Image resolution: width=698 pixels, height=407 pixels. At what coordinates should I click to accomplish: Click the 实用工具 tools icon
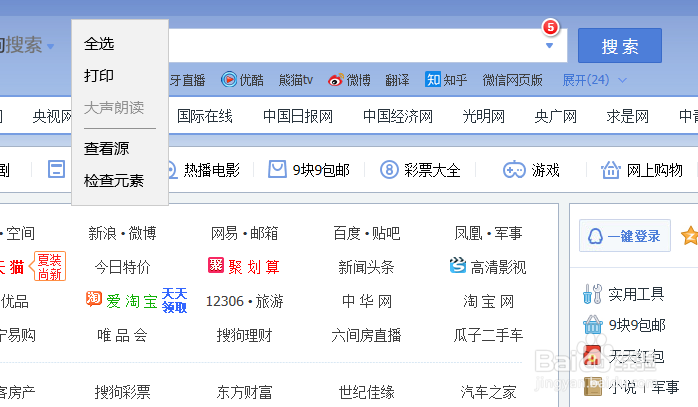coord(592,294)
